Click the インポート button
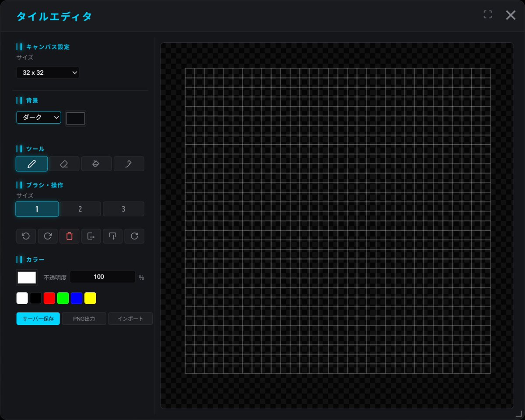The image size is (525, 420). tap(130, 319)
